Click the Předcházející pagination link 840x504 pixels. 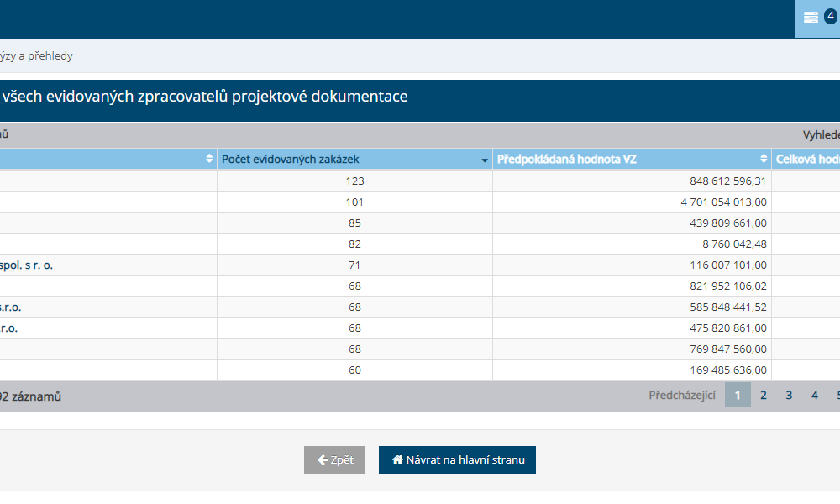pos(682,395)
